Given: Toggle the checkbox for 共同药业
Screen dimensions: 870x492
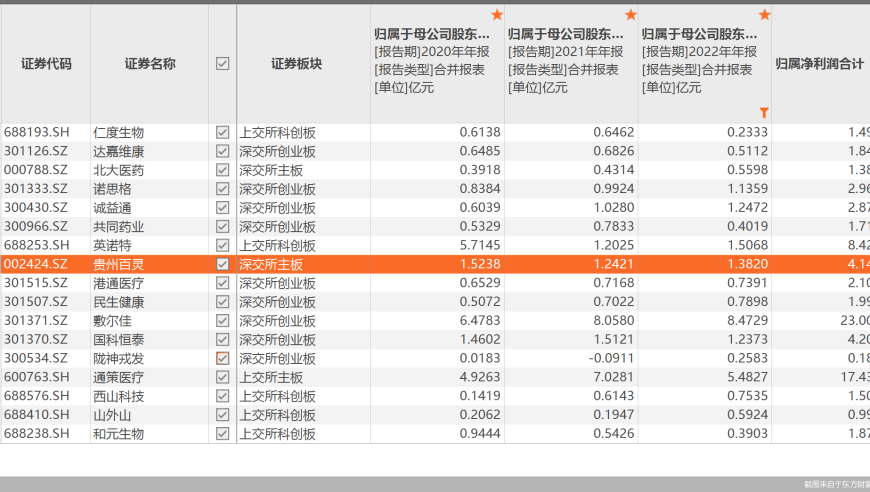Looking at the screenshot, I should (222, 226).
